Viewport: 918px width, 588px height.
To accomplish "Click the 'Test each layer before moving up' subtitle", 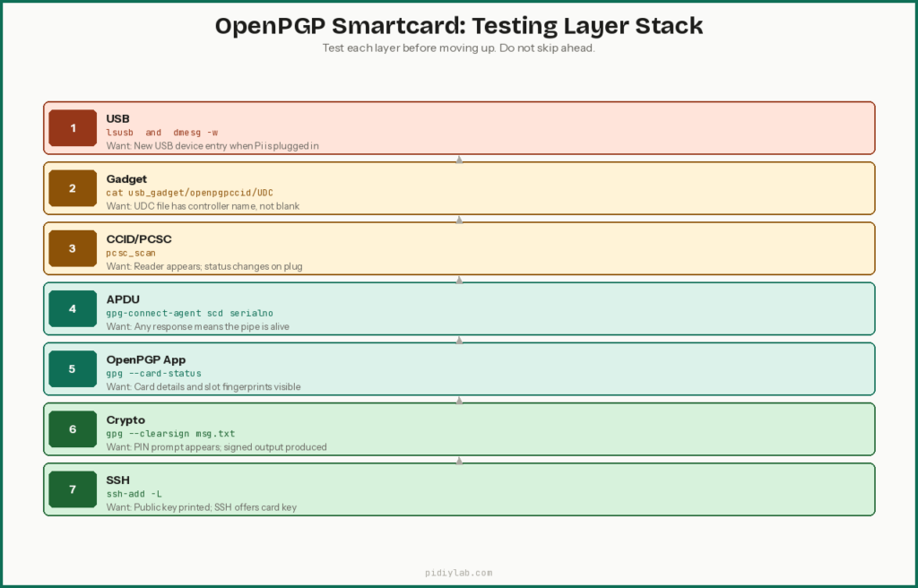I will point(459,48).
